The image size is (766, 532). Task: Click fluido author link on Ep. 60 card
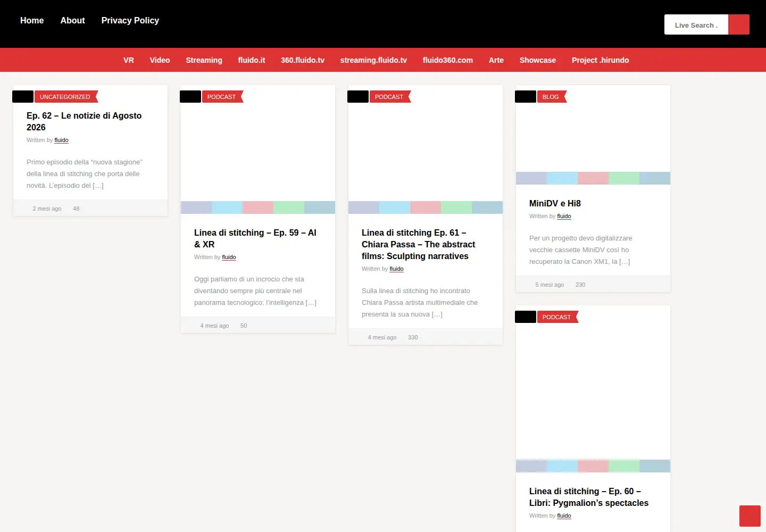point(564,516)
